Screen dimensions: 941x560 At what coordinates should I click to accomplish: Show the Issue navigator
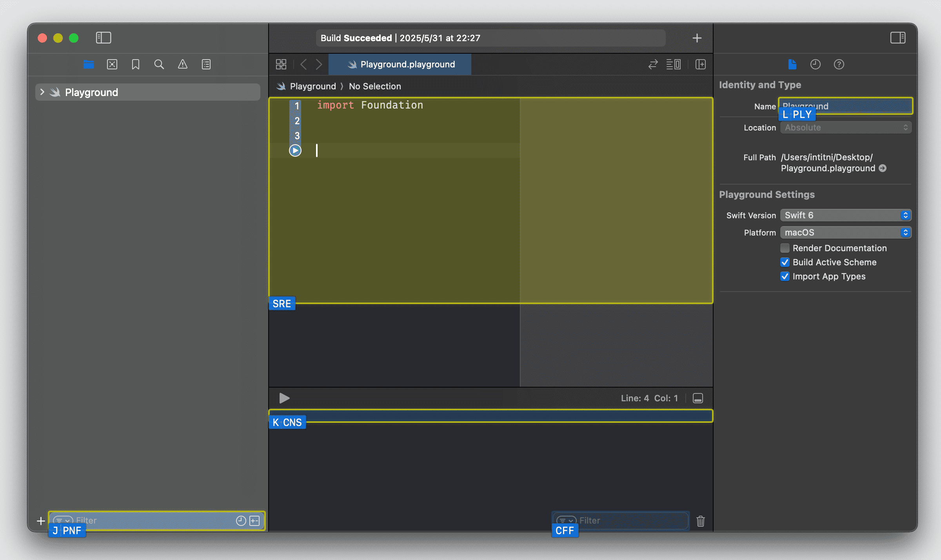click(183, 64)
